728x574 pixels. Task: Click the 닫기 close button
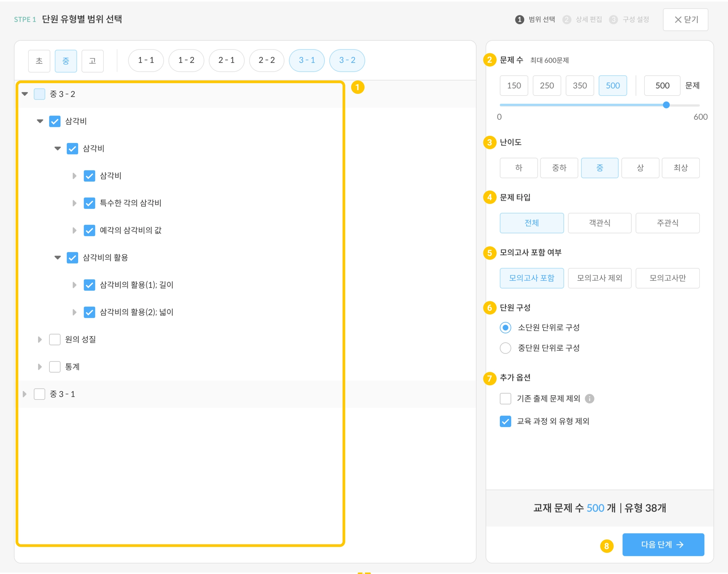click(685, 20)
